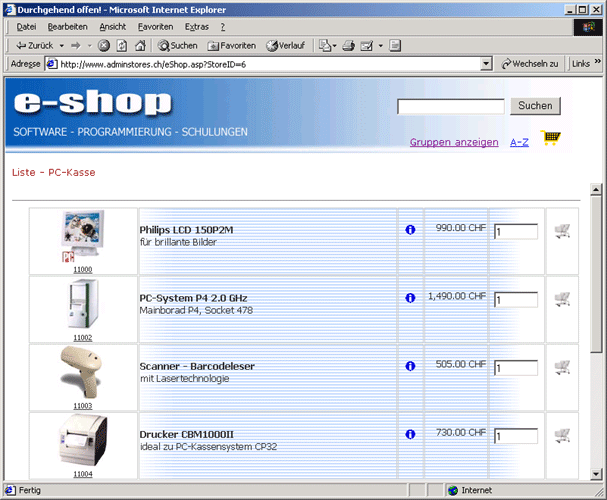Click the vertical scrollbar thumb
607x500 pixels.
[x=596, y=274]
